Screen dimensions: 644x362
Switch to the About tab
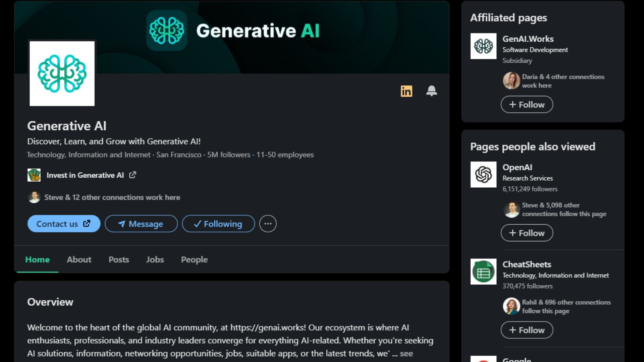point(79,259)
